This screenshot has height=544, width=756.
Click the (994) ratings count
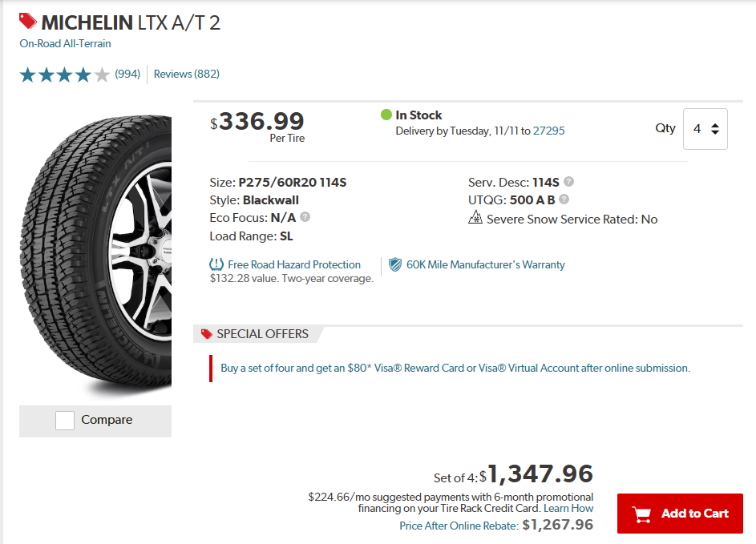(127, 75)
